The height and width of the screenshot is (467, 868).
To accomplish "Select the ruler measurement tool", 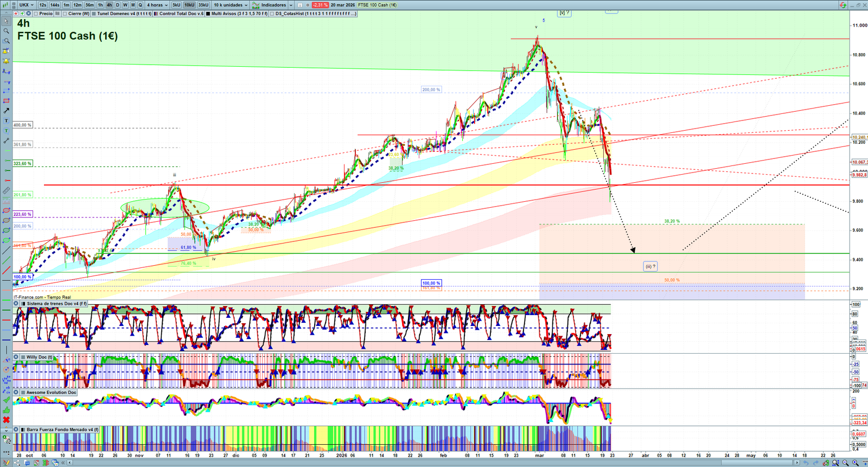I will [x=6, y=190].
